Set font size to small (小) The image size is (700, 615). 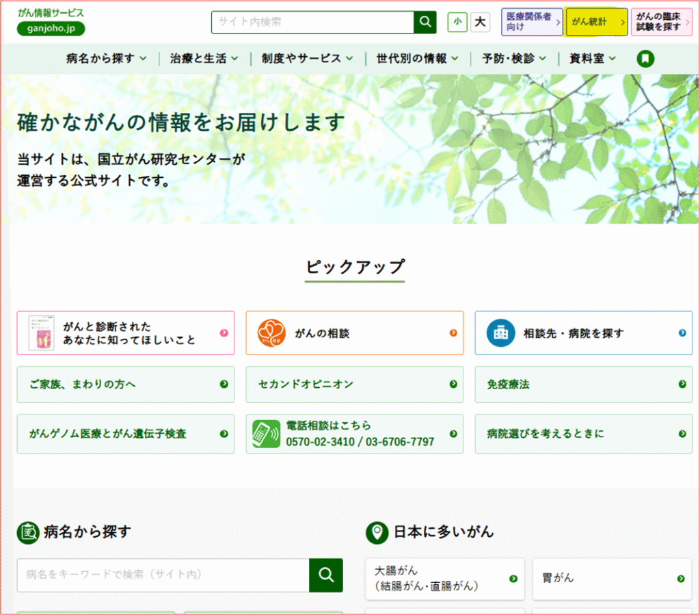click(457, 22)
